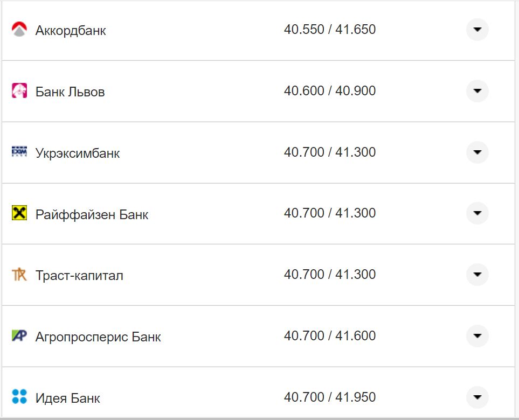Select the Идея Банк logo icon
519x420 pixels.
(19, 397)
